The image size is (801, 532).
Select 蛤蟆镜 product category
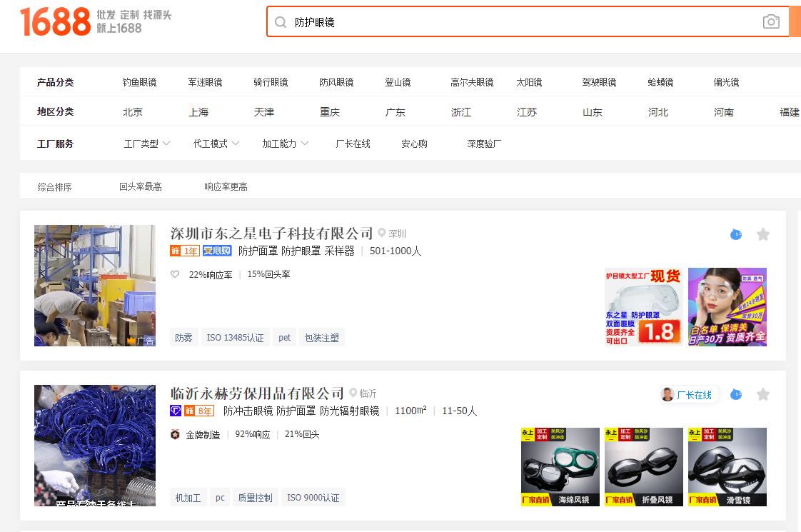(x=660, y=82)
